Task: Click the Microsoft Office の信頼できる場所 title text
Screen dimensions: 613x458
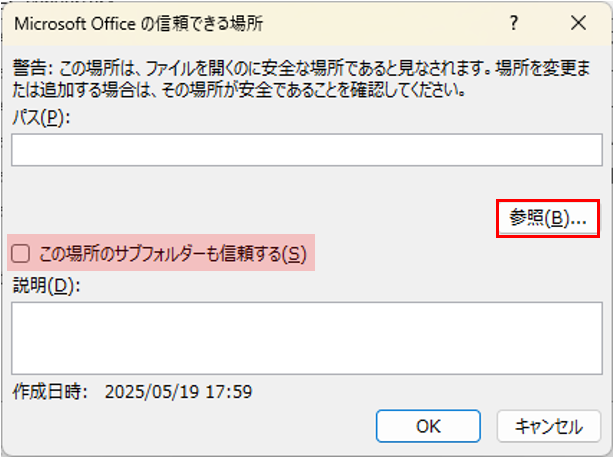Action: coord(139,24)
